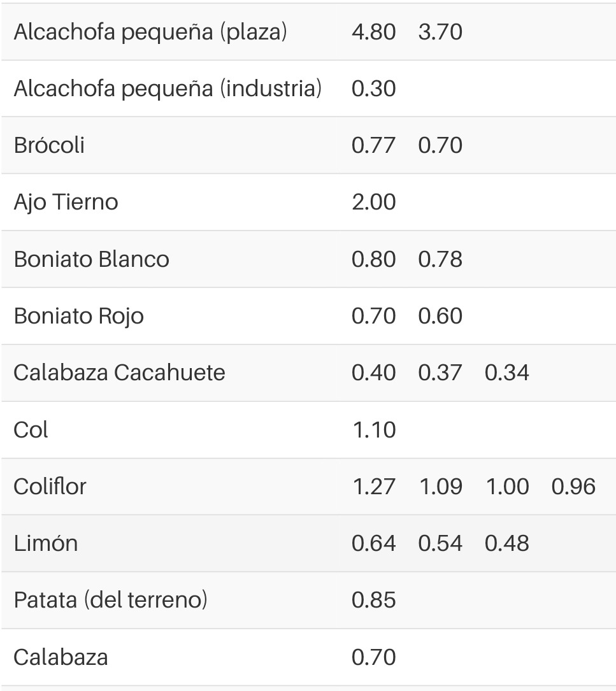Select the Limón row label
616x691 pixels.
[45, 543]
